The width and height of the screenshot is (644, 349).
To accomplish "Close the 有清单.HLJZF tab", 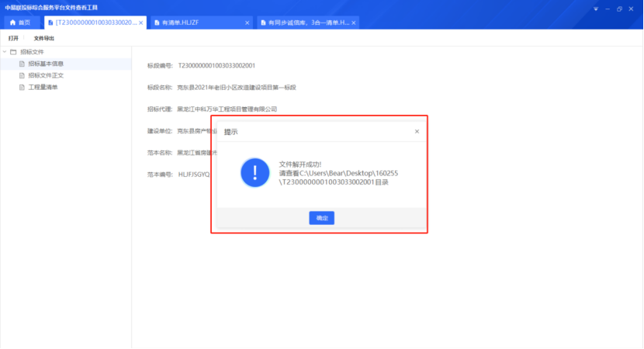I will pos(248,22).
